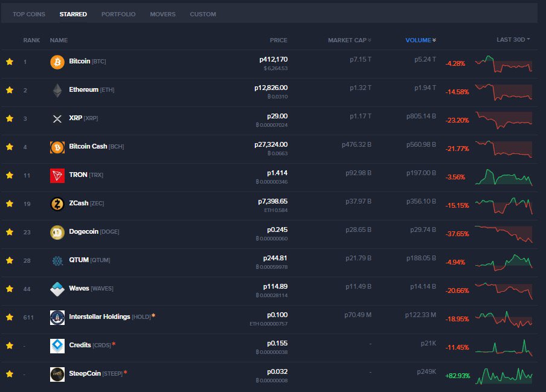
Task: Remove TRON from starred list
Action: (x=10, y=175)
